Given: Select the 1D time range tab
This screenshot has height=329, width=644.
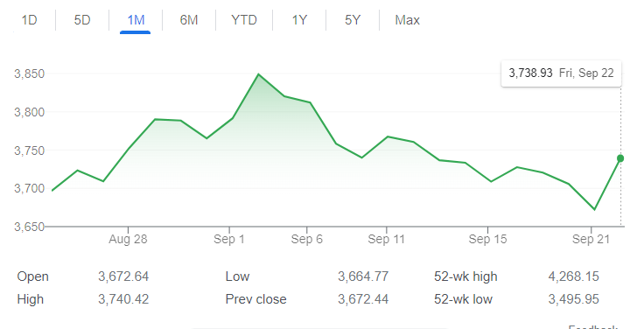Looking at the screenshot, I should point(29,20).
